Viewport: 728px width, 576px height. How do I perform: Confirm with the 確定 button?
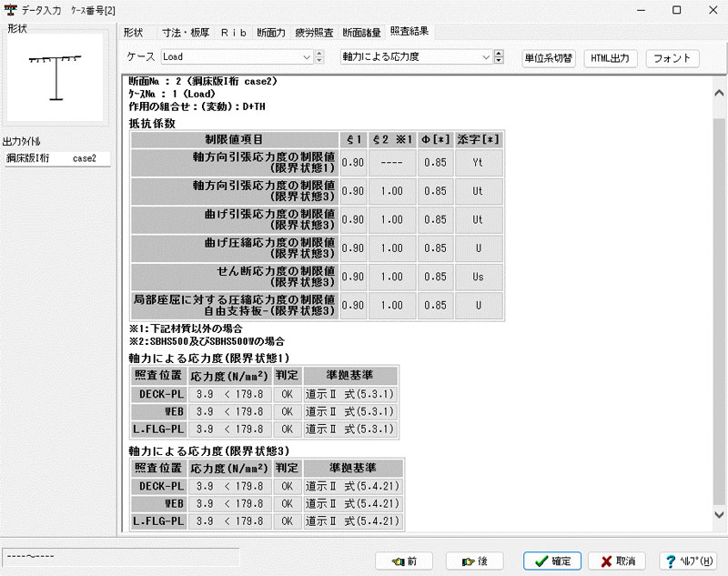(552, 561)
